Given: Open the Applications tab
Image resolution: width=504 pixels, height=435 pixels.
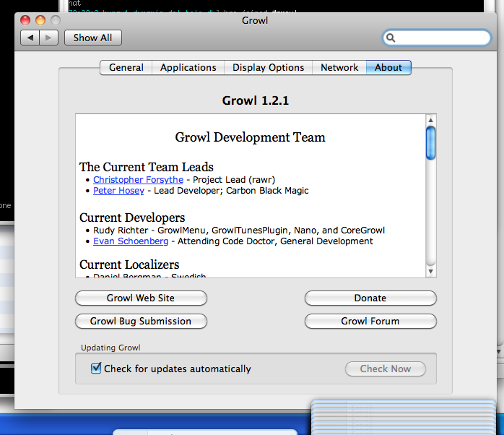Looking at the screenshot, I should point(188,67).
